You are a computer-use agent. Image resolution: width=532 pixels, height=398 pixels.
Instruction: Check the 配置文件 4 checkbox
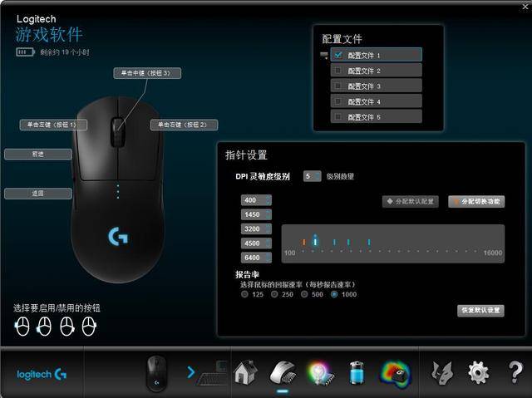[x=338, y=101]
